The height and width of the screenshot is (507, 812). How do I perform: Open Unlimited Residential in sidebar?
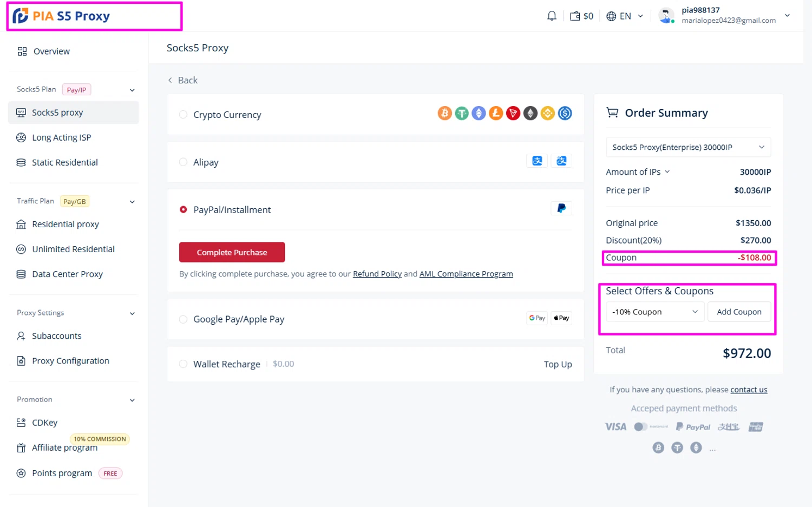click(x=74, y=249)
